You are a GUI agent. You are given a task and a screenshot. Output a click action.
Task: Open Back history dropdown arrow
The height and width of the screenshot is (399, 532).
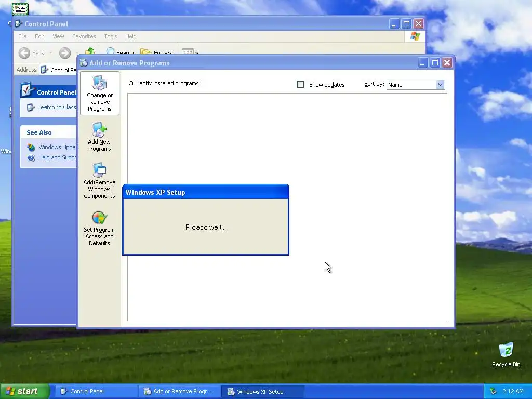(x=50, y=53)
